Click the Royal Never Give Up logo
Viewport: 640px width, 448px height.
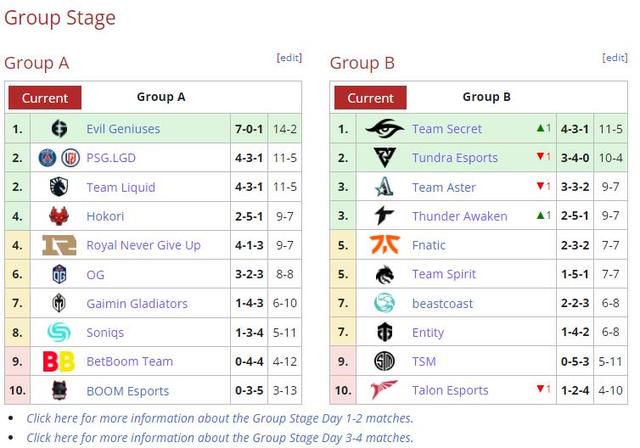pos(59,245)
